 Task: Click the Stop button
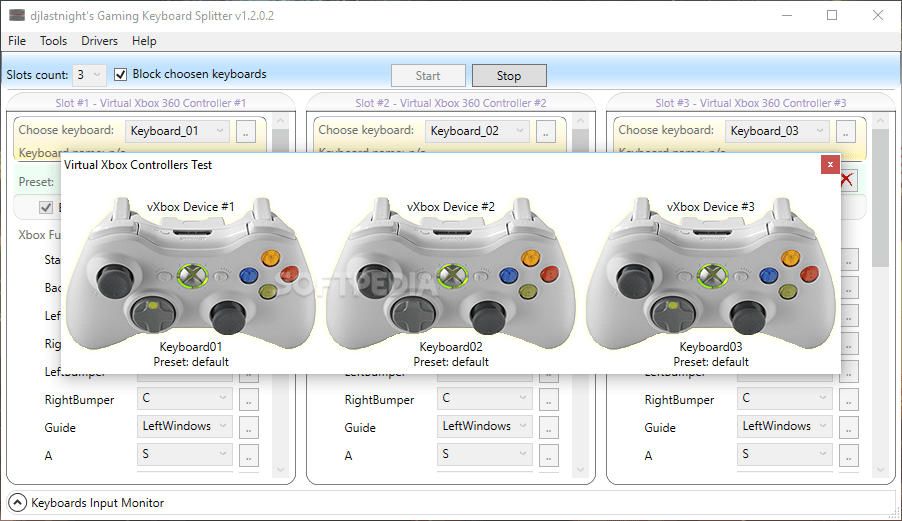pos(509,76)
